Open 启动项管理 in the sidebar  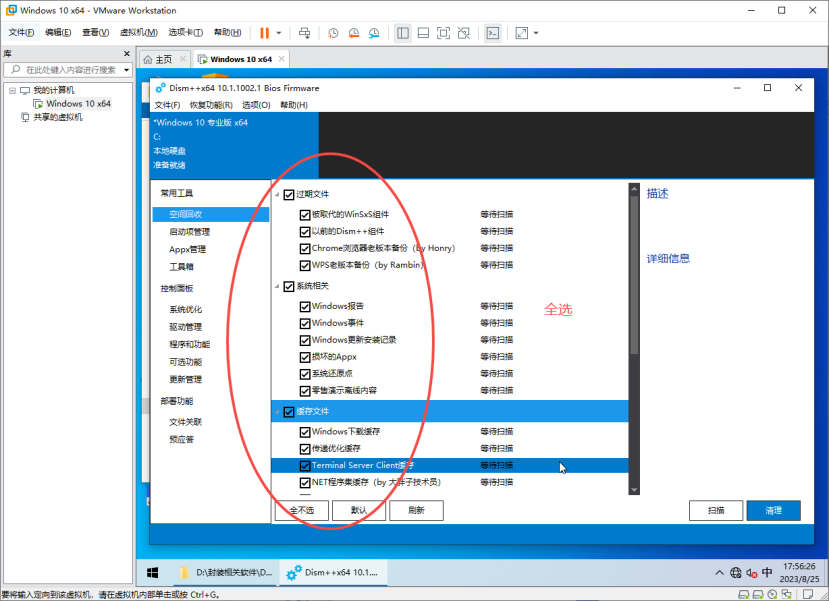[x=189, y=232]
